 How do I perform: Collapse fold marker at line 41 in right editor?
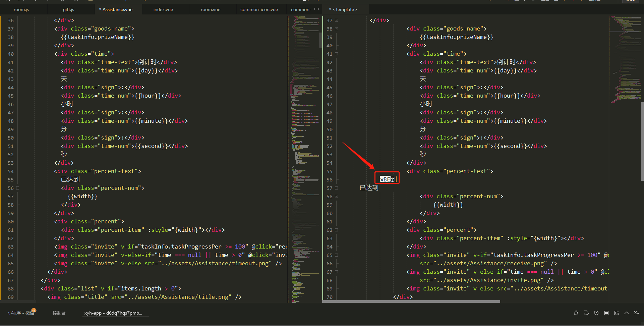pos(336,54)
